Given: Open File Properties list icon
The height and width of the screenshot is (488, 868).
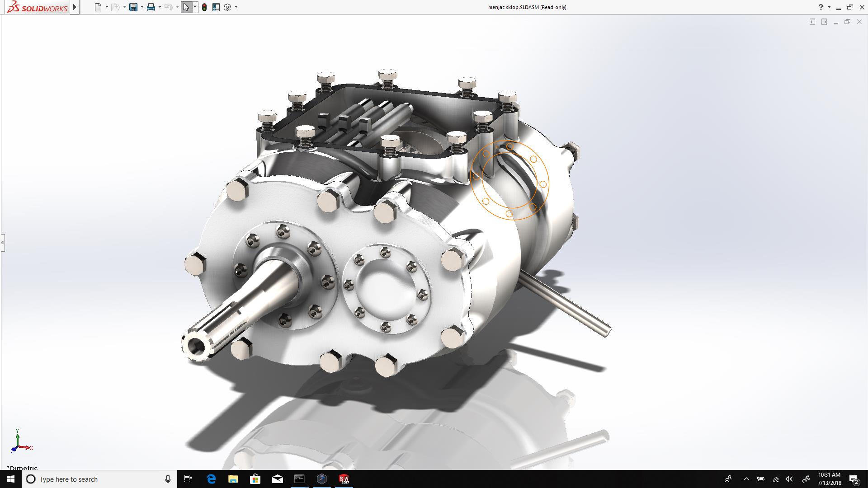Looking at the screenshot, I should [216, 7].
